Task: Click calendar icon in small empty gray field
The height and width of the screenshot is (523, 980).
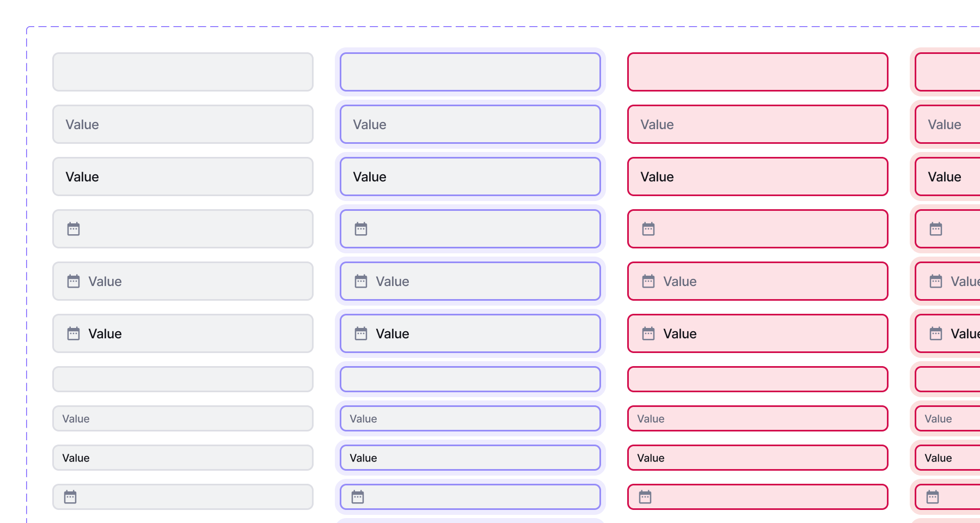Action: coord(70,497)
